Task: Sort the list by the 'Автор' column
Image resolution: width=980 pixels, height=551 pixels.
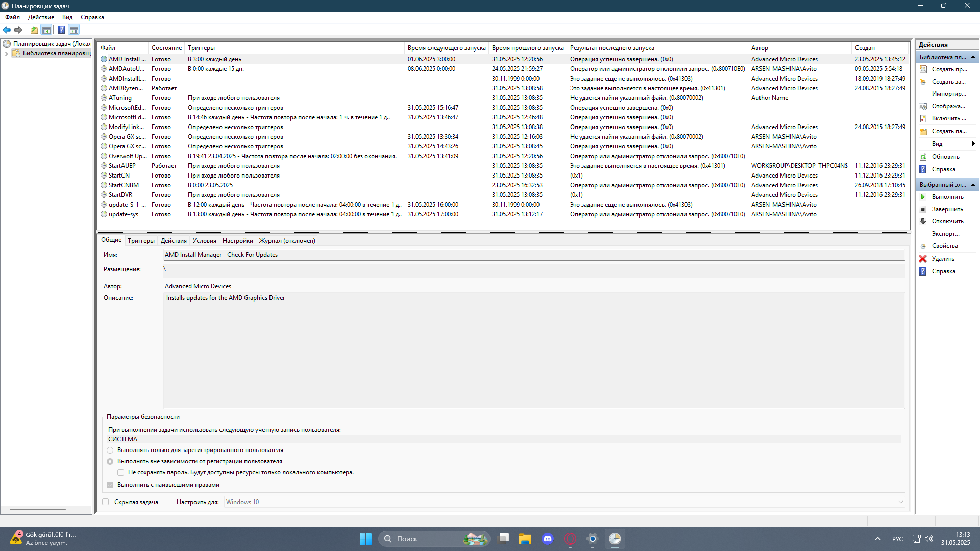Action: [x=800, y=48]
